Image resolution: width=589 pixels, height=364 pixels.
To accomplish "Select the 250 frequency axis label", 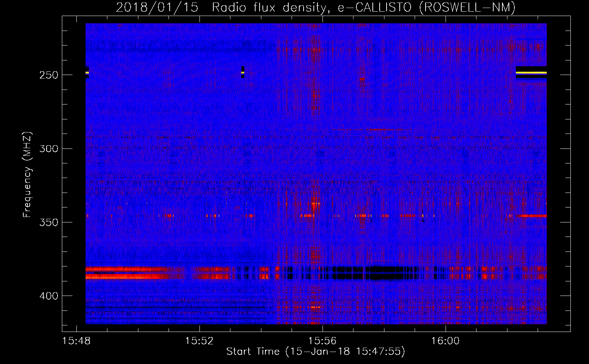I will [x=48, y=75].
